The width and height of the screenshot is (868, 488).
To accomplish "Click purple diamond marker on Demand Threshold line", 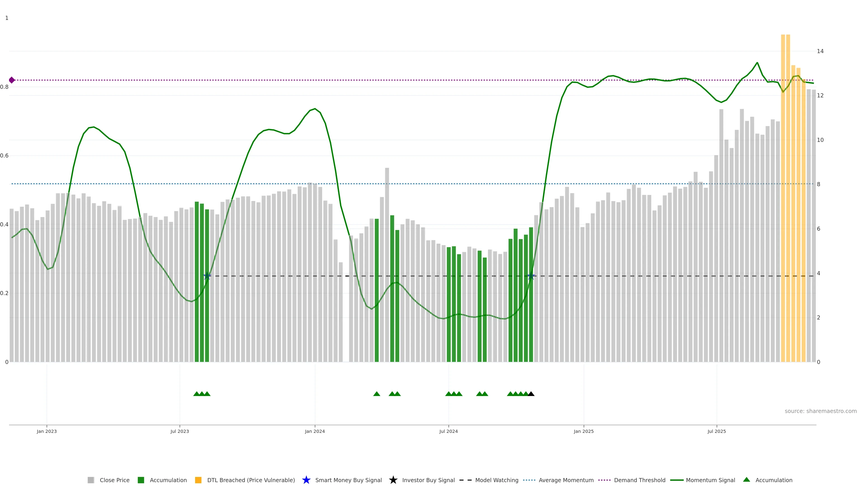I will tap(12, 80).
